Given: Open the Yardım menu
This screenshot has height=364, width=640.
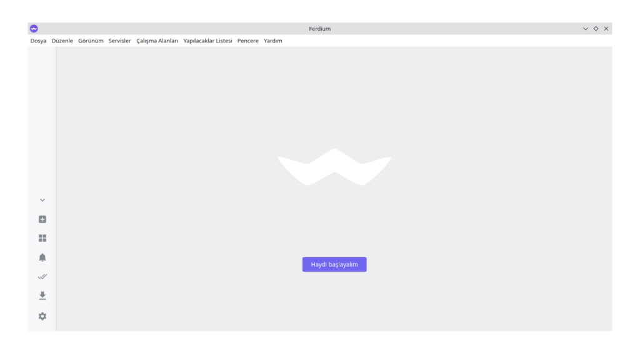Looking at the screenshot, I should click(x=272, y=41).
